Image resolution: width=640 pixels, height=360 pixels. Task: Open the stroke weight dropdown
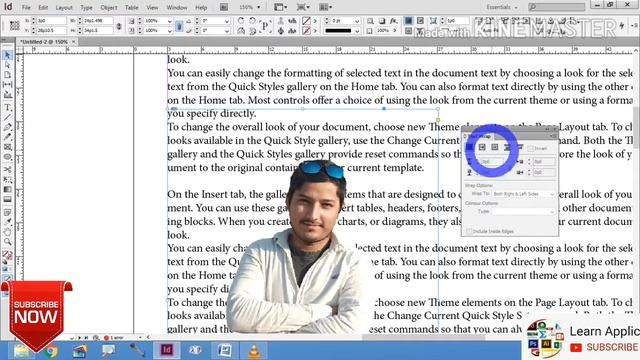(x=357, y=21)
